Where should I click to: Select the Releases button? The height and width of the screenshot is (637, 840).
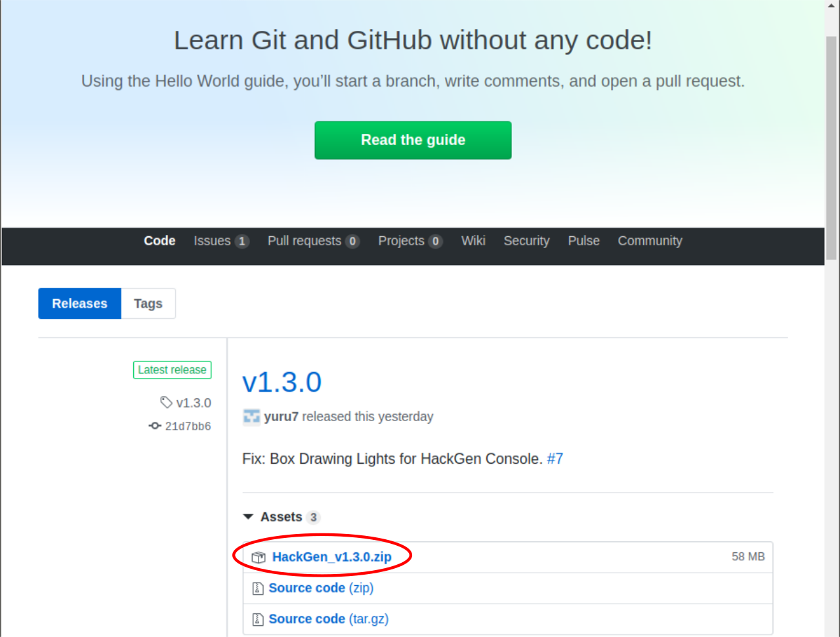pos(79,304)
